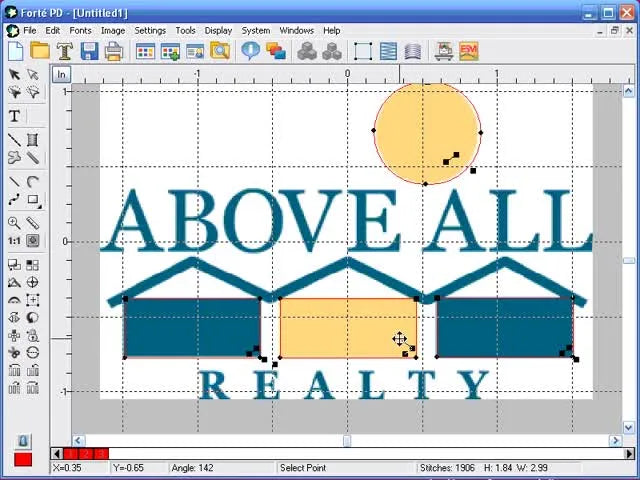Open the Help menu
Image resolution: width=640 pixels, height=480 pixels.
click(x=332, y=31)
